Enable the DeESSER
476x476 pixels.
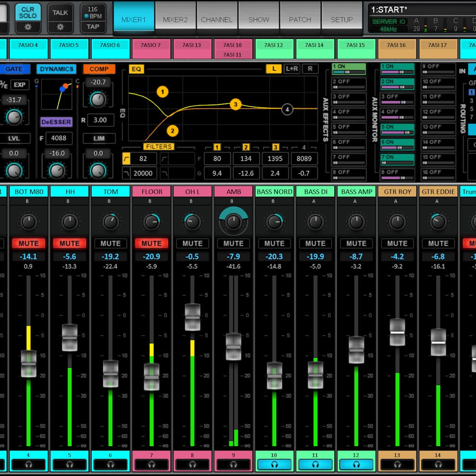coord(56,122)
